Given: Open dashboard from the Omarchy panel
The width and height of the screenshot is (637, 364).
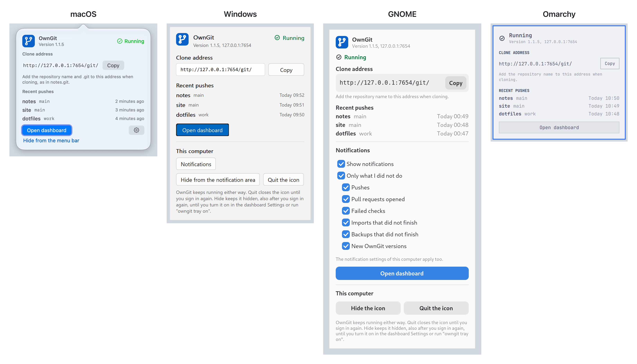Looking at the screenshot, I should coord(559,127).
